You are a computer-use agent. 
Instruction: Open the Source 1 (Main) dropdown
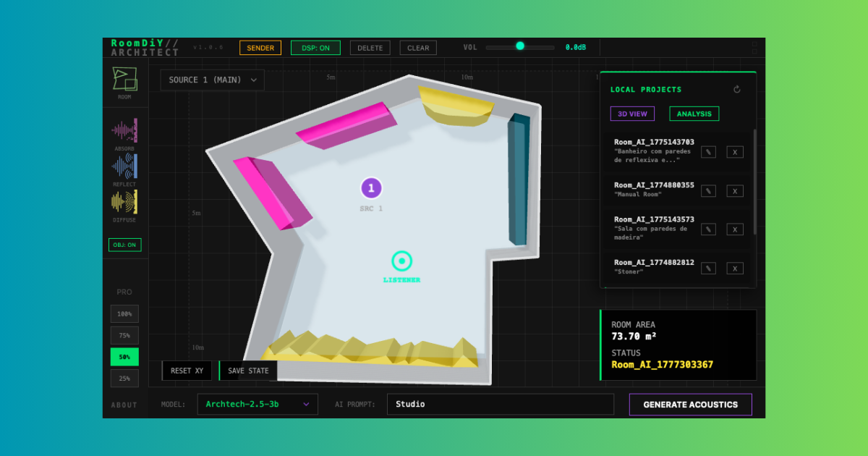pyautogui.click(x=213, y=80)
